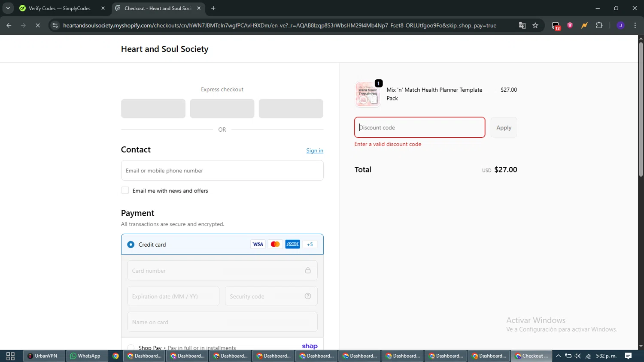644x362 pixels.
Task: Click Chrome icon in taskbar
Action: (x=115, y=356)
